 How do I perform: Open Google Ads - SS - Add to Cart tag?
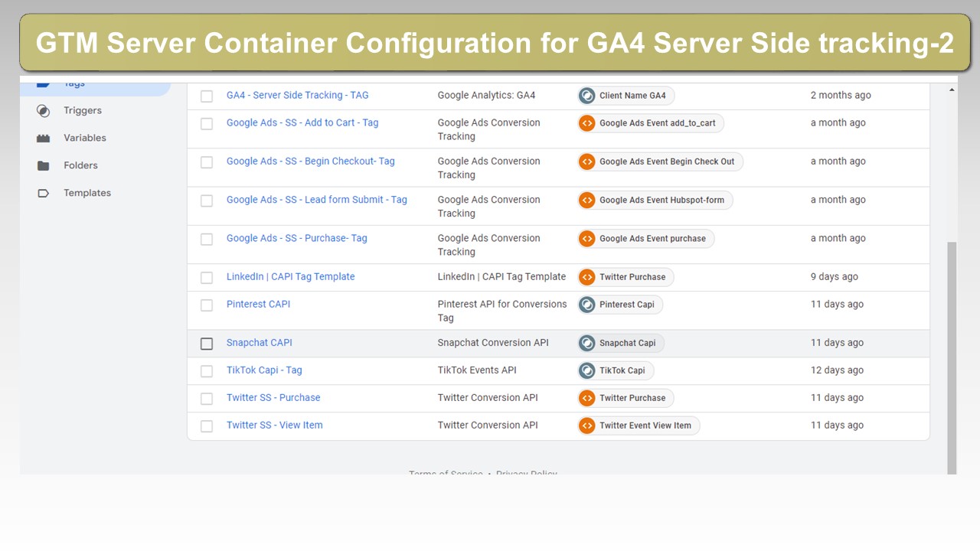302,122
